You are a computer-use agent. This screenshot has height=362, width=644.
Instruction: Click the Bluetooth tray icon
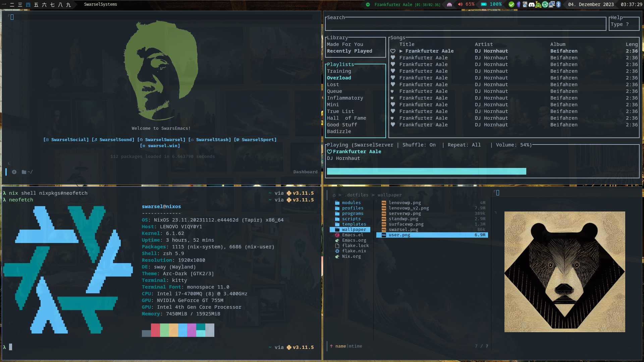pos(558,4)
